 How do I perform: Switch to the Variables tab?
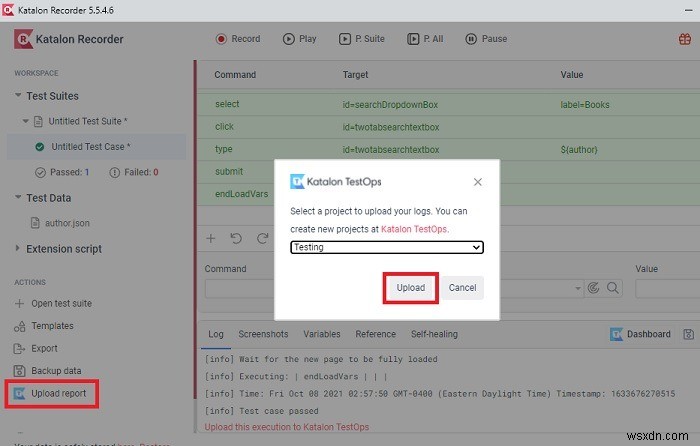coord(321,334)
